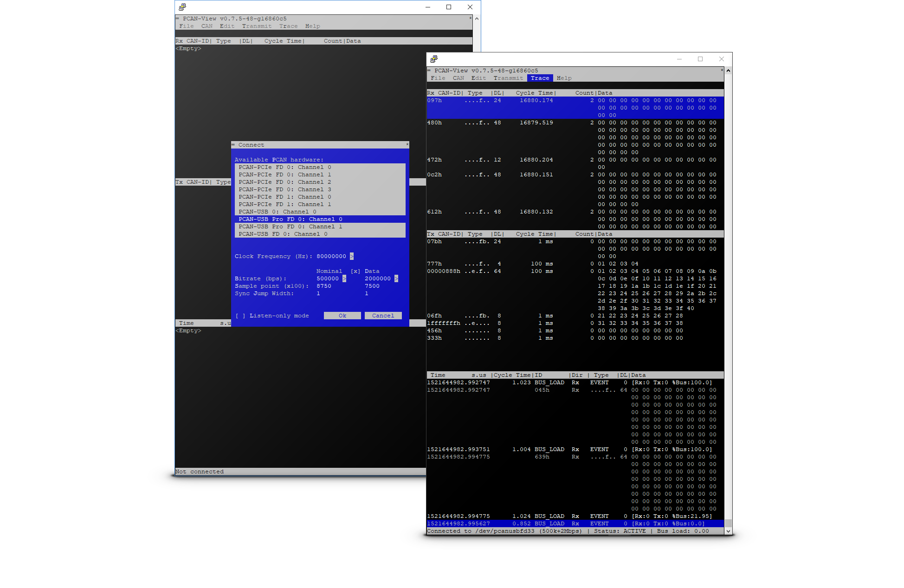Select the Rx message row 0c2h

(x=575, y=189)
